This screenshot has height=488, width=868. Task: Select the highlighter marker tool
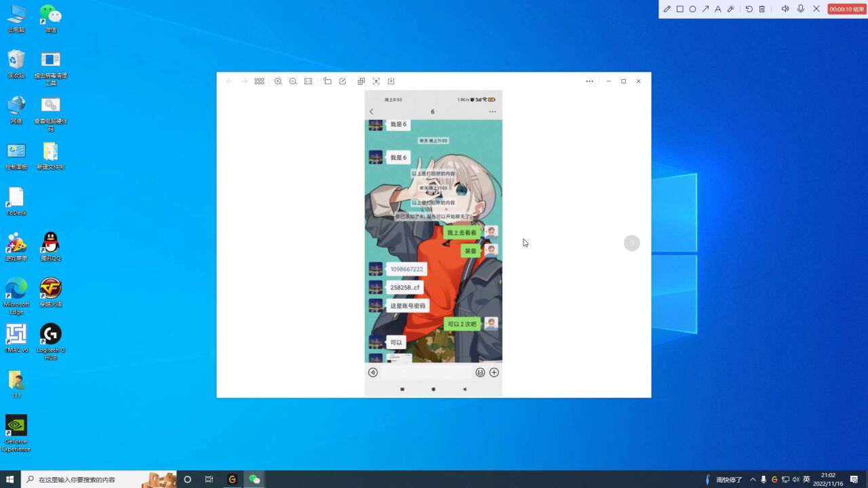[731, 9]
